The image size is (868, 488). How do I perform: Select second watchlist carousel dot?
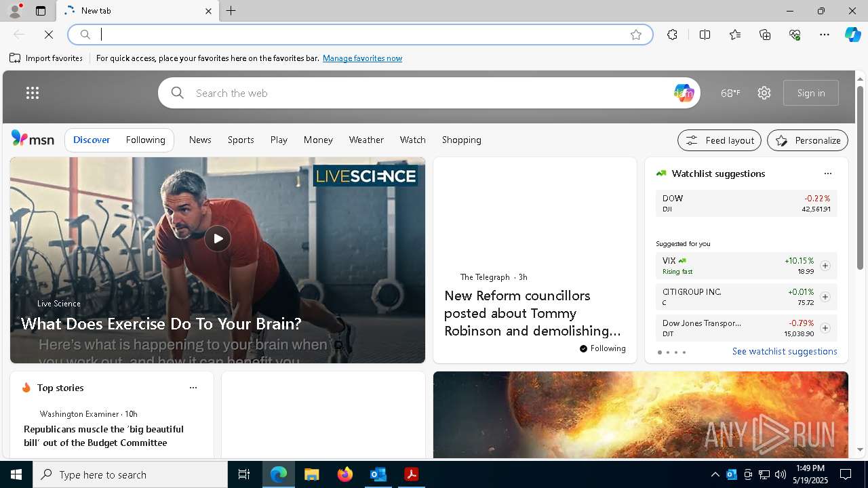pos(668,352)
